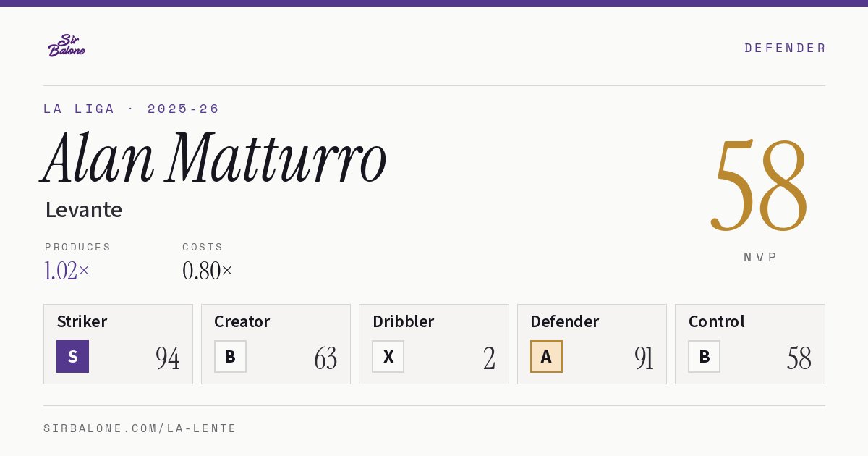Click the Defender score 91
This screenshot has width=868, height=456.
(x=644, y=358)
